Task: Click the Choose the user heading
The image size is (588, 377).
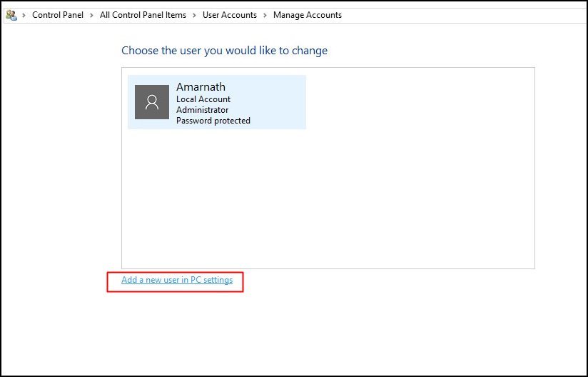Action: tap(224, 50)
